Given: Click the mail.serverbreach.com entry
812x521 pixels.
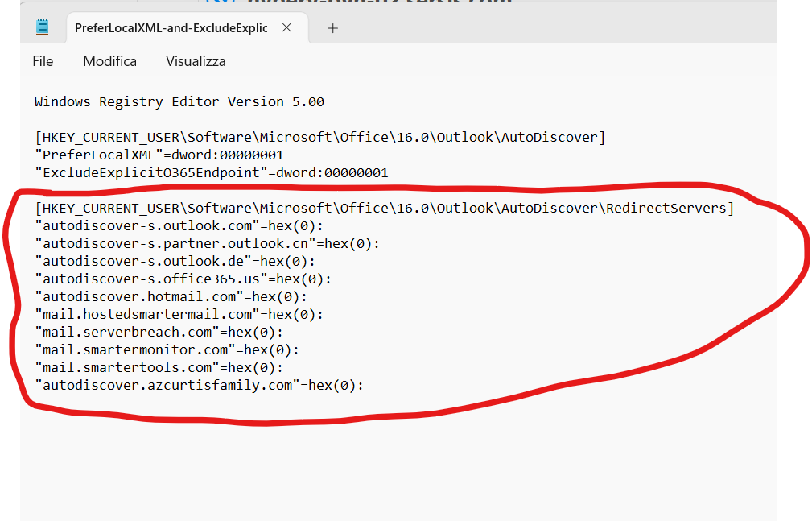Looking at the screenshot, I should point(159,333).
